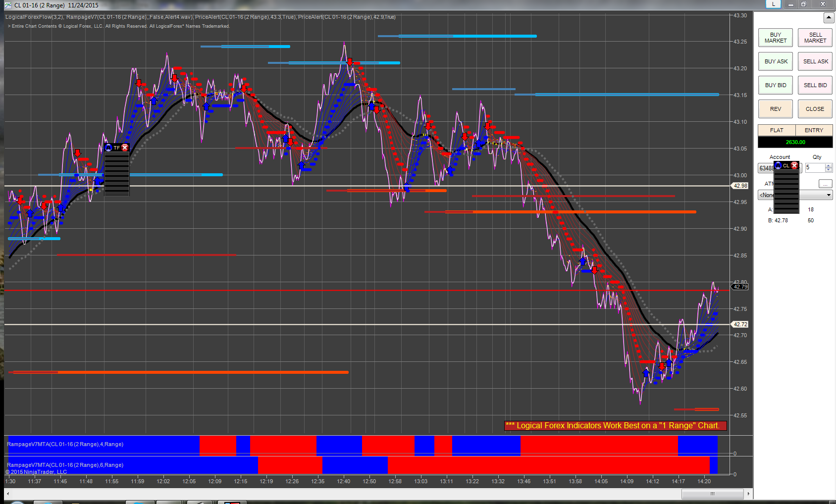Decrease quantity with down stepper arrow
This screenshot has height=504, width=836.
tap(829, 170)
